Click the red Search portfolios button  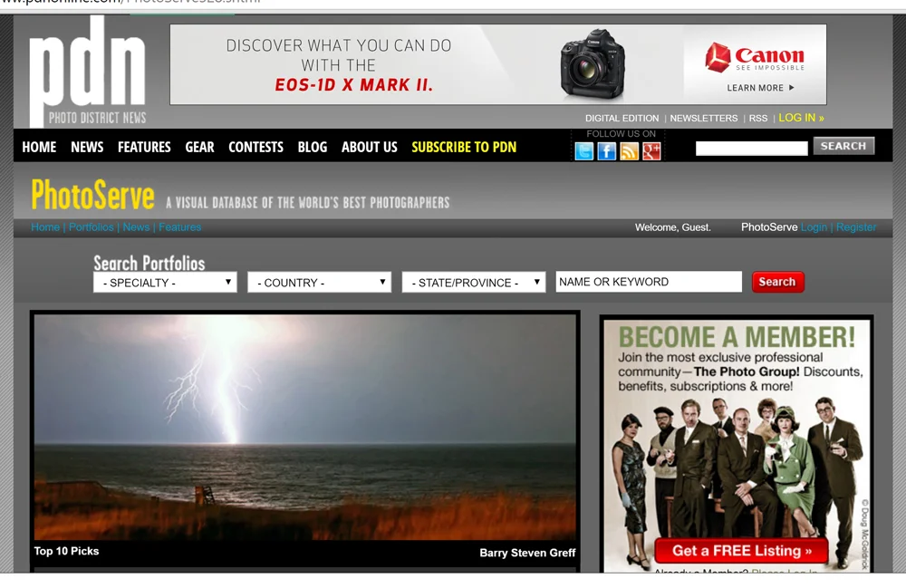pyautogui.click(x=777, y=282)
